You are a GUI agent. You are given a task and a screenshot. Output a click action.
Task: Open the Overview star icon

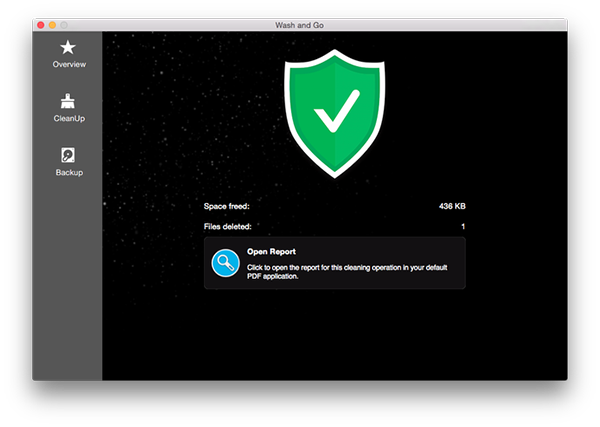[68, 47]
